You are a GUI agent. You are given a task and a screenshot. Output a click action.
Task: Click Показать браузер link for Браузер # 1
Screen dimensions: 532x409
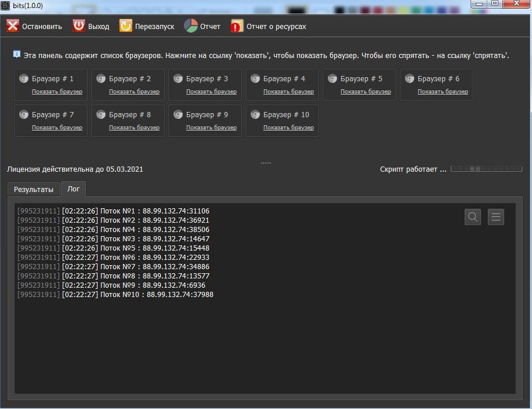[x=57, y=92]
